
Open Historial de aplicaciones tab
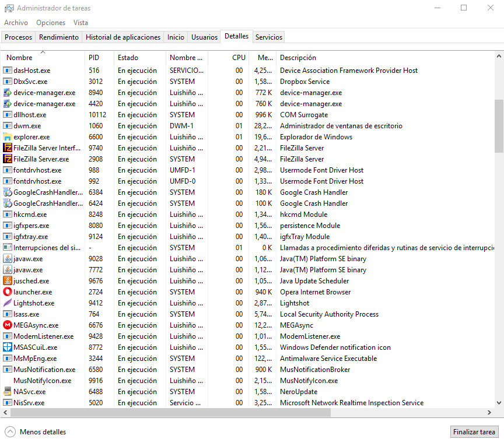pos(123,37)
